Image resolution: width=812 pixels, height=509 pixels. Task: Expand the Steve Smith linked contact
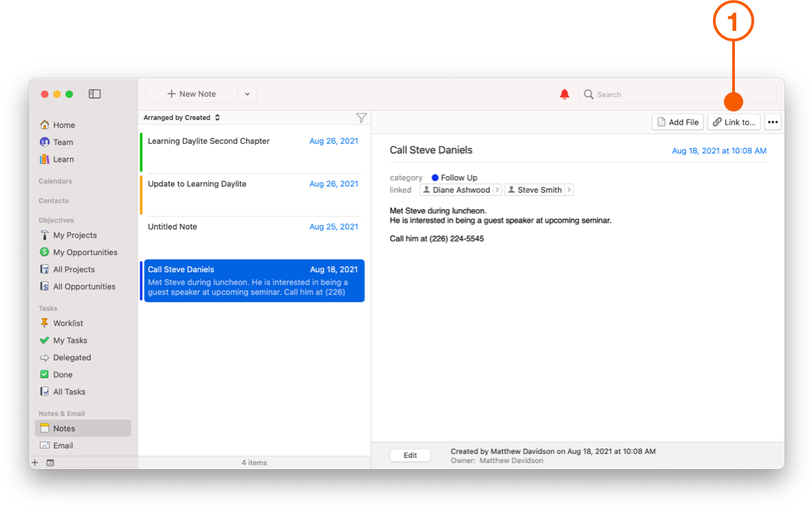click(x=569, y=189)
